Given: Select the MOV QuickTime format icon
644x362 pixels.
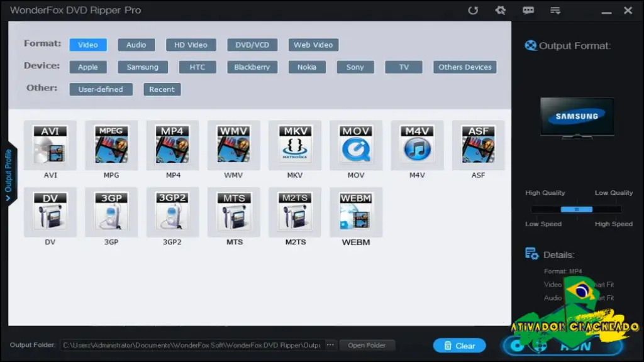Looking at the screenshot, I should tap(356, 145).
